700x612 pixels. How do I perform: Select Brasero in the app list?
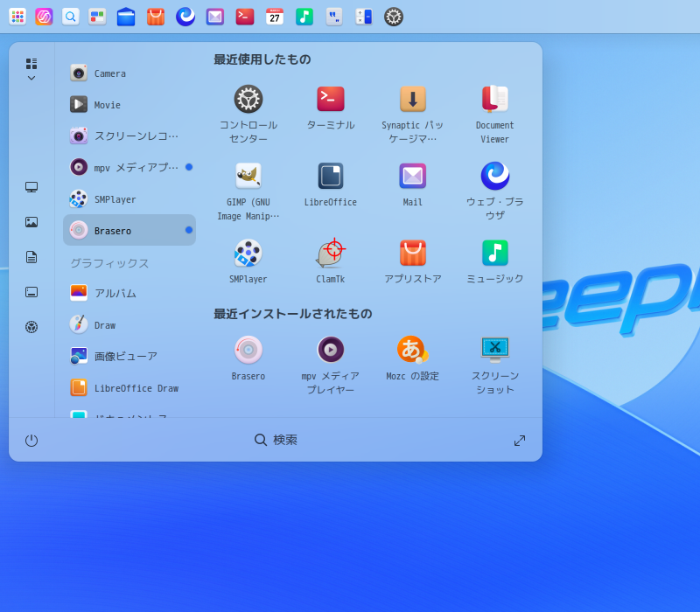(129, 231)
